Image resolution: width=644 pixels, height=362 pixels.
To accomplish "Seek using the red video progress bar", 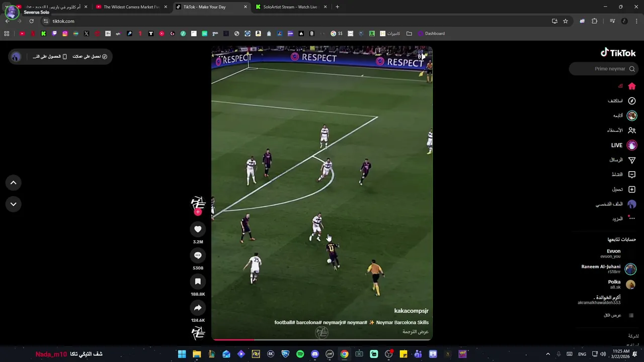I will click(321, 339).
